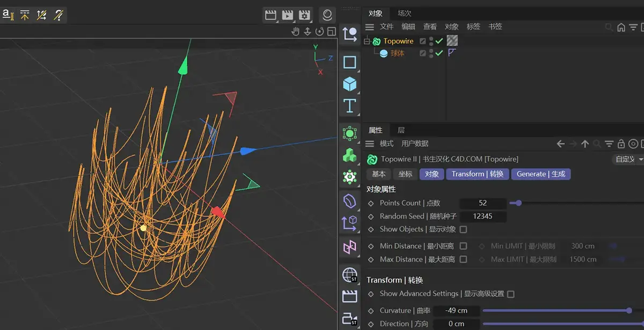644x330 pixels.
Task: Click the viewport pan hand icon
Action: point(295,32)
